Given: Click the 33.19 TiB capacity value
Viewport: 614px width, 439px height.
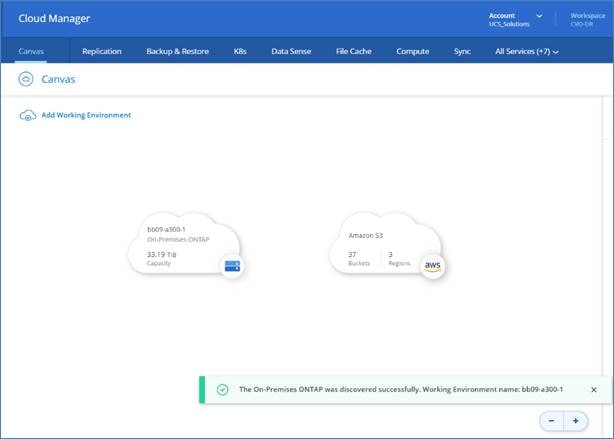Looking at the screenshot, I should pyautogui.click(x=161, y=255).
